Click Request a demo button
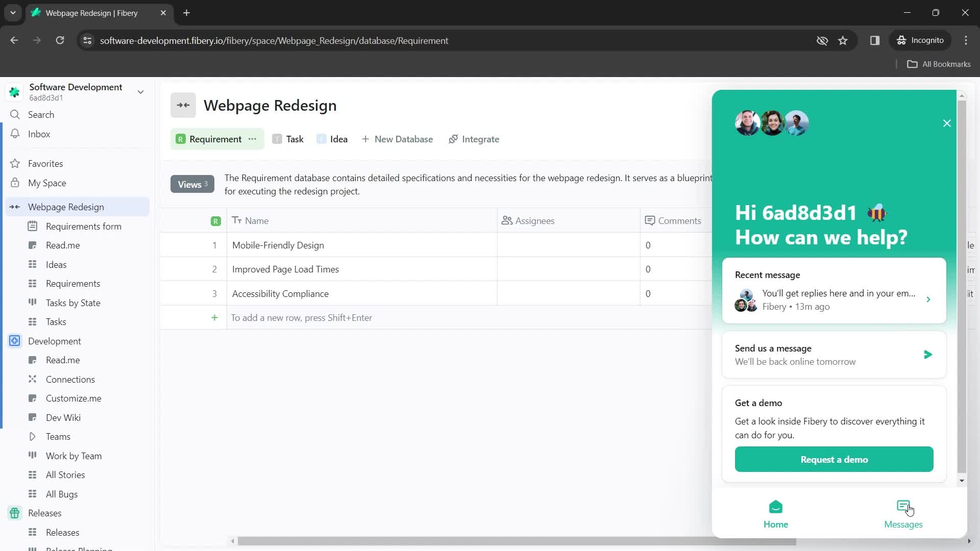The height and width of the screenshot is (551, 980). coord(835,460)
